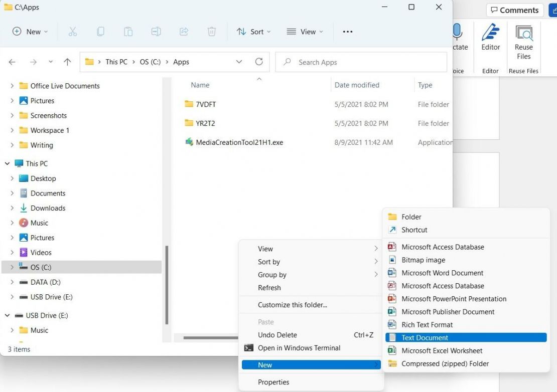Select the 7VDFT folder icon

point(189,104)
